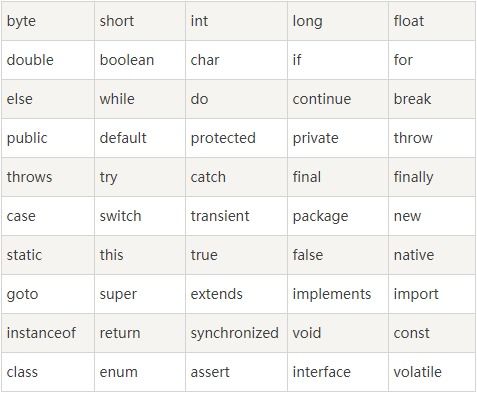477x393 pixels.
Task: Click the 'continue' keyword
Action: (322, 99)
